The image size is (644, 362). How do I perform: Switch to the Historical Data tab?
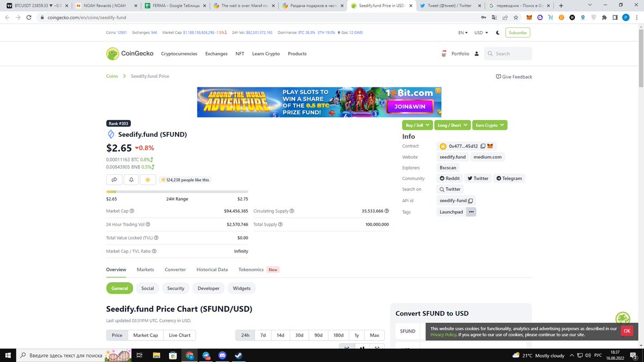pos(212,270)
